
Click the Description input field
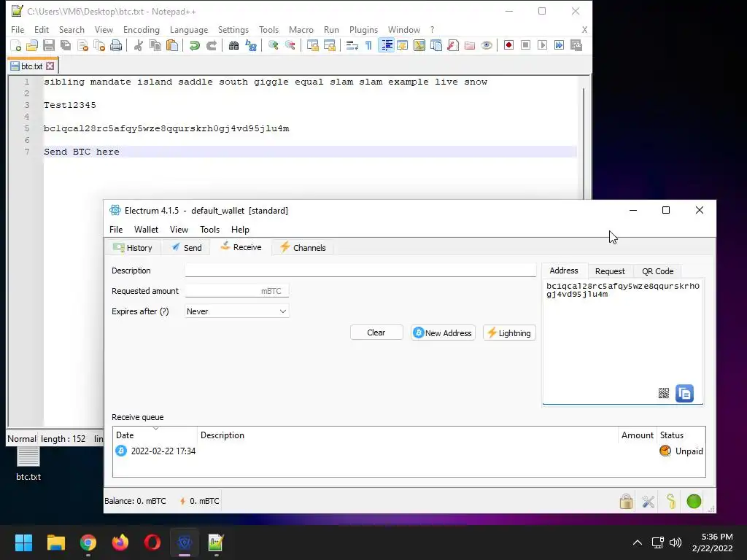tap(360, 271)
